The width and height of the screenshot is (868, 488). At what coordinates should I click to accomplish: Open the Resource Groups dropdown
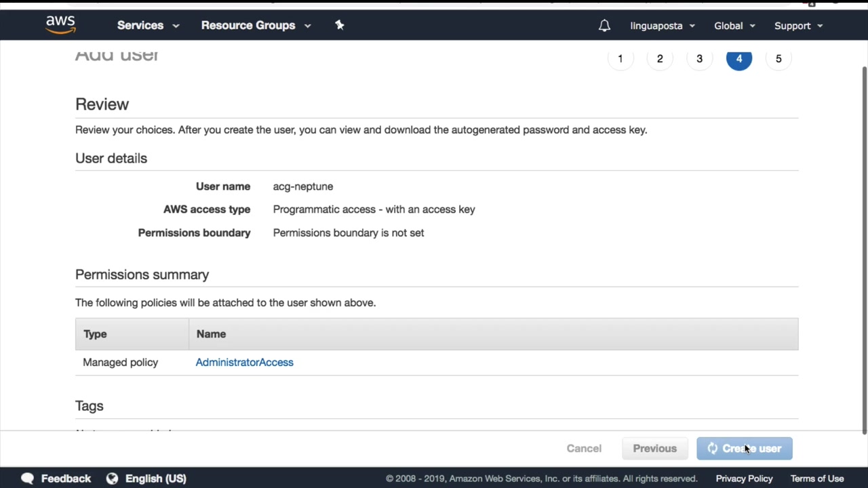click(256, 26)
